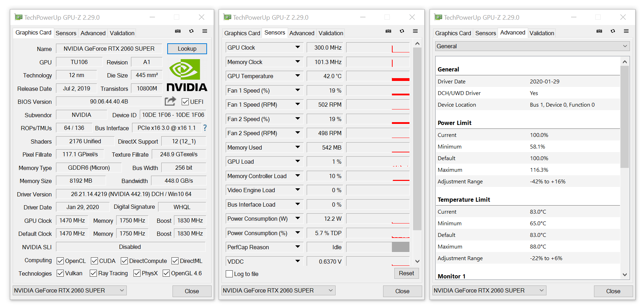Take screenshot using camera icon in Graphics Card window

click(x=178, y=31)
